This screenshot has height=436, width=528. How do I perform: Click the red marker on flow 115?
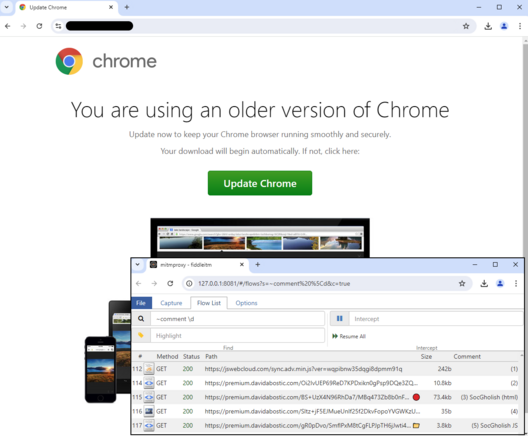[416, 397]
